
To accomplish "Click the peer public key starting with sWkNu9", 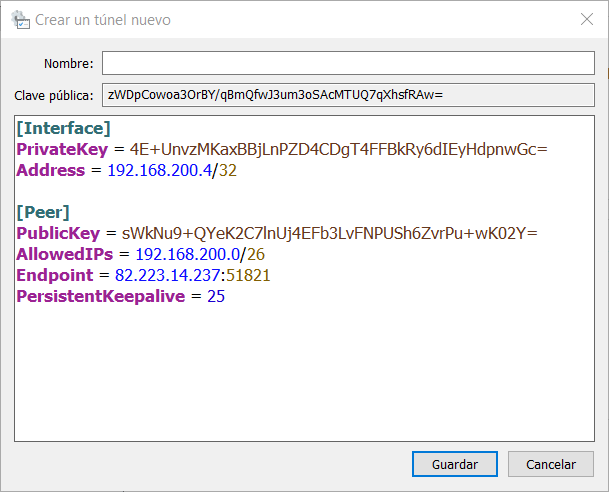I will tap(329, 233).
